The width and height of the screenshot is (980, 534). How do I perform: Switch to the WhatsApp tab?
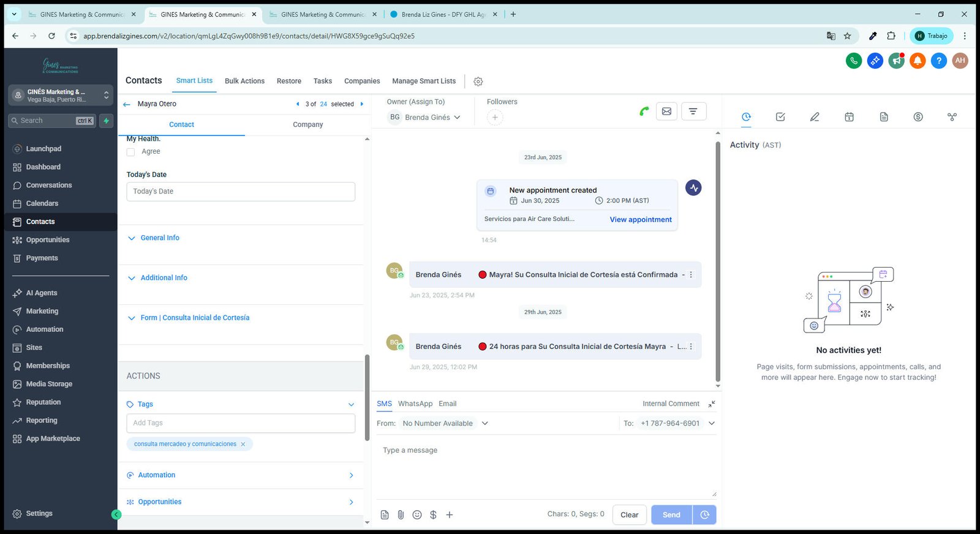[x=415, y=404]
